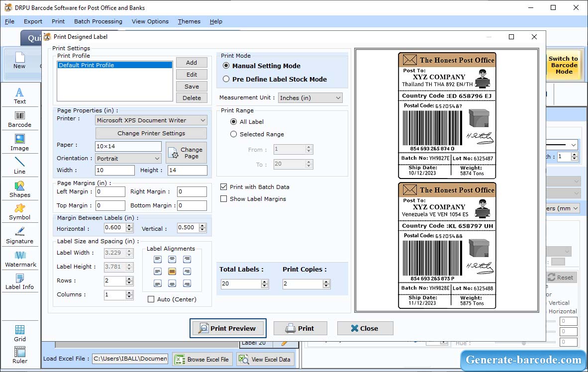The image size is (588, 372).
Task: Toggle the Ruler tool
Action: pos(19,356)
